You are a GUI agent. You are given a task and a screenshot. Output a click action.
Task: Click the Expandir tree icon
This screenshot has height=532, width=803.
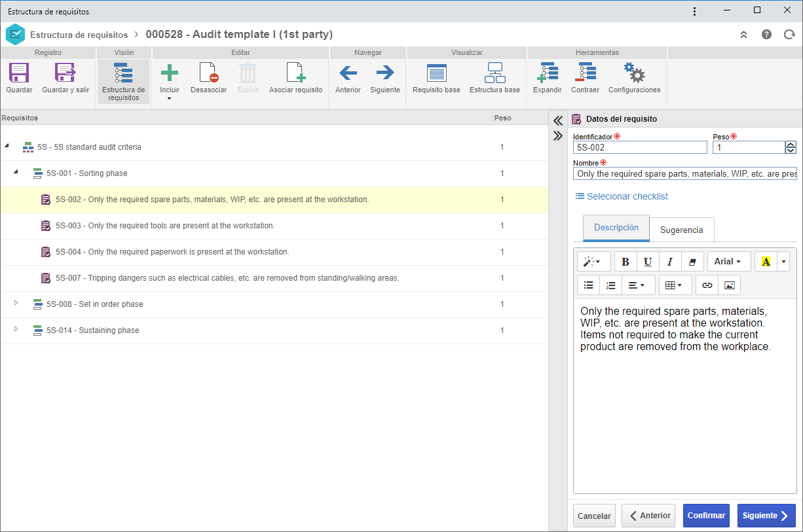click(x=547, y=73)
